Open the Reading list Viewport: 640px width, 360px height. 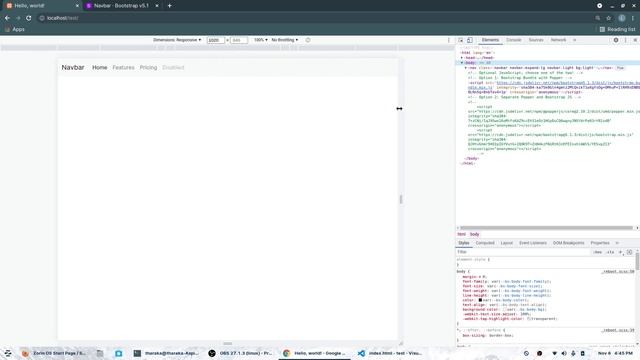point(617,29)
